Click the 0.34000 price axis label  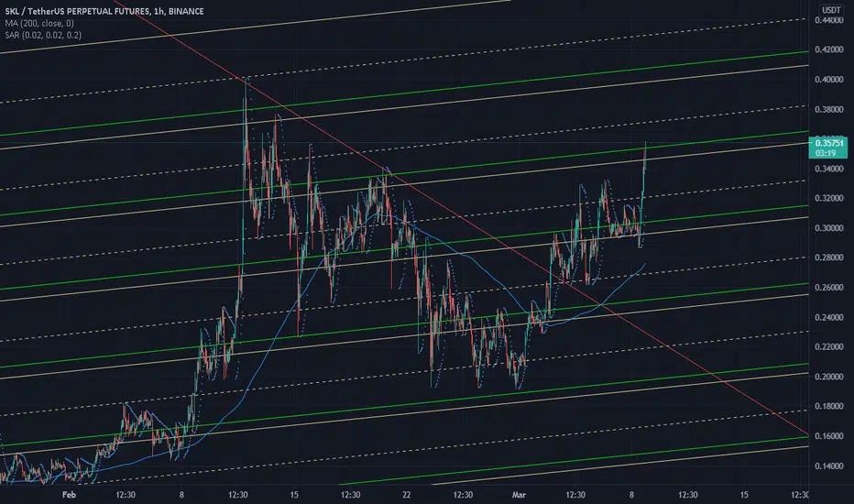click(x=829, y=169)
